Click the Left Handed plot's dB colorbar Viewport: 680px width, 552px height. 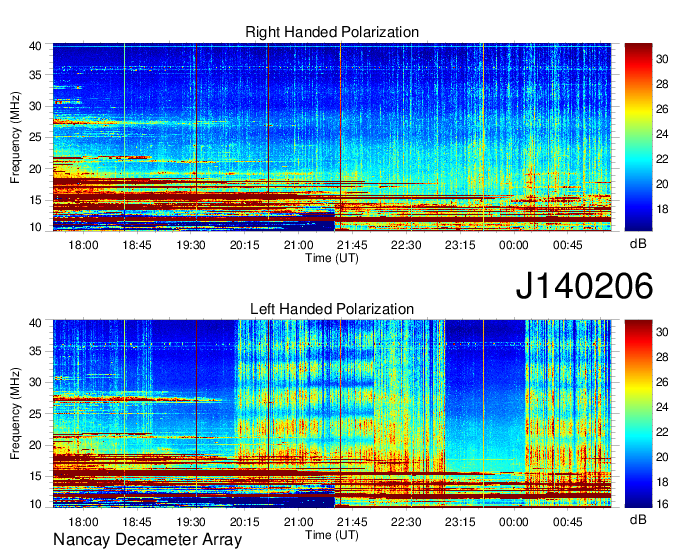pyautogui.click(x=638, y=414)
